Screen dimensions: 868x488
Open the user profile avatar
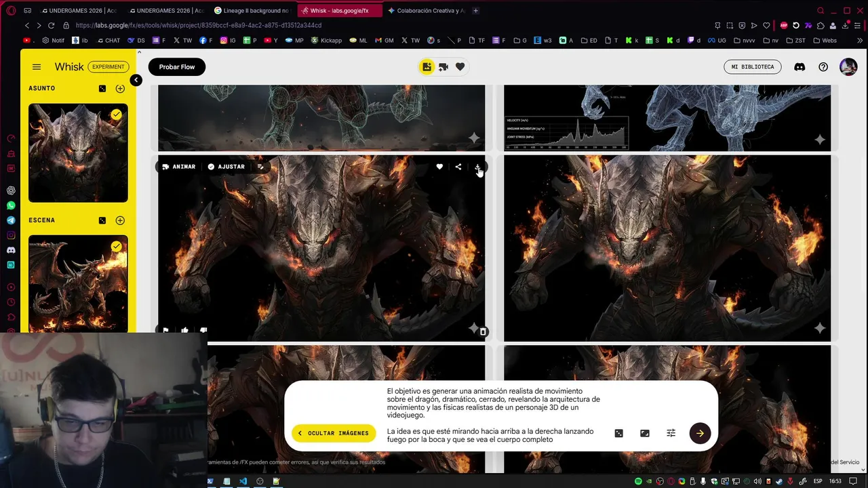pos(848,67)
